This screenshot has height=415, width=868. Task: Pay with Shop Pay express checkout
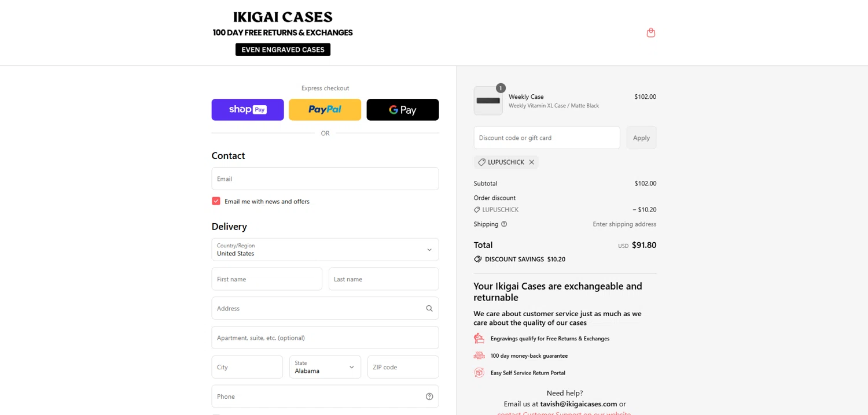[248, 110]
